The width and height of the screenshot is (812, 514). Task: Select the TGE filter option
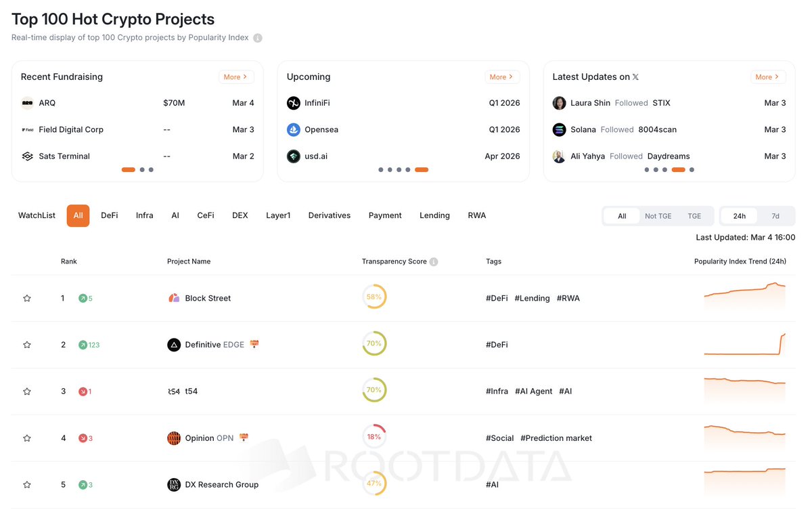click(694, 216)
